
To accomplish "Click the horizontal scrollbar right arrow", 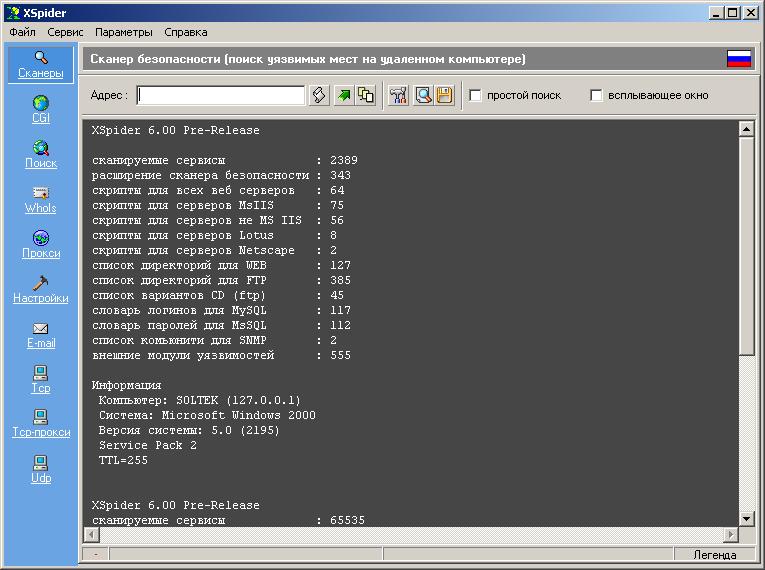I will pyautogui.click(x=730, y=535).
